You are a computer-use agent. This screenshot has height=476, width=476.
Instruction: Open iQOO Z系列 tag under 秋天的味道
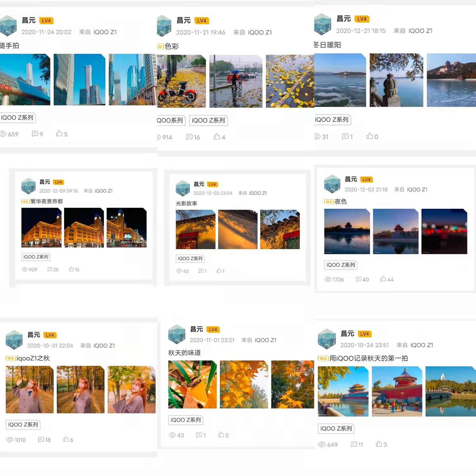(x=186, y=420)
